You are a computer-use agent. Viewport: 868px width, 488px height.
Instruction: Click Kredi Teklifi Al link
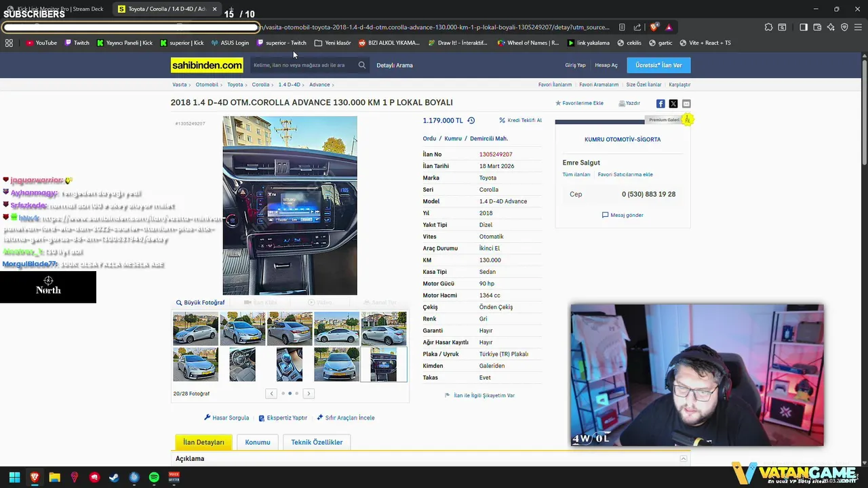point(520,120)
